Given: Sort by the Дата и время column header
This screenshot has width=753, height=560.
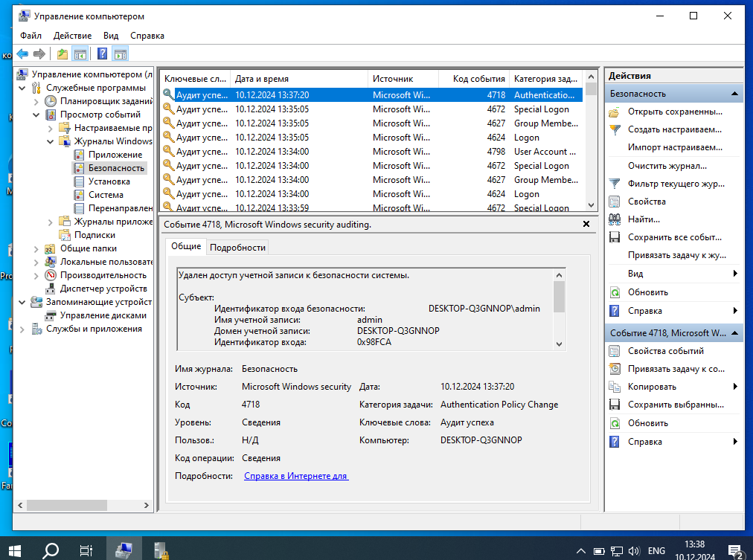Looking at the screenshot, I should tap(298, 79).
